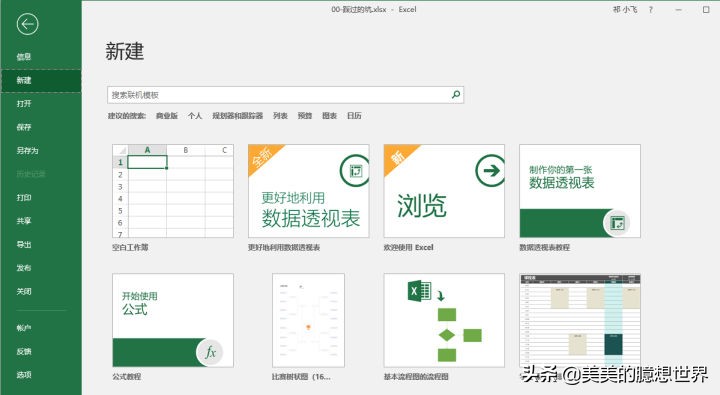Click the 比赛树状图 label text

pyautogui.click(x=301, y=377)
